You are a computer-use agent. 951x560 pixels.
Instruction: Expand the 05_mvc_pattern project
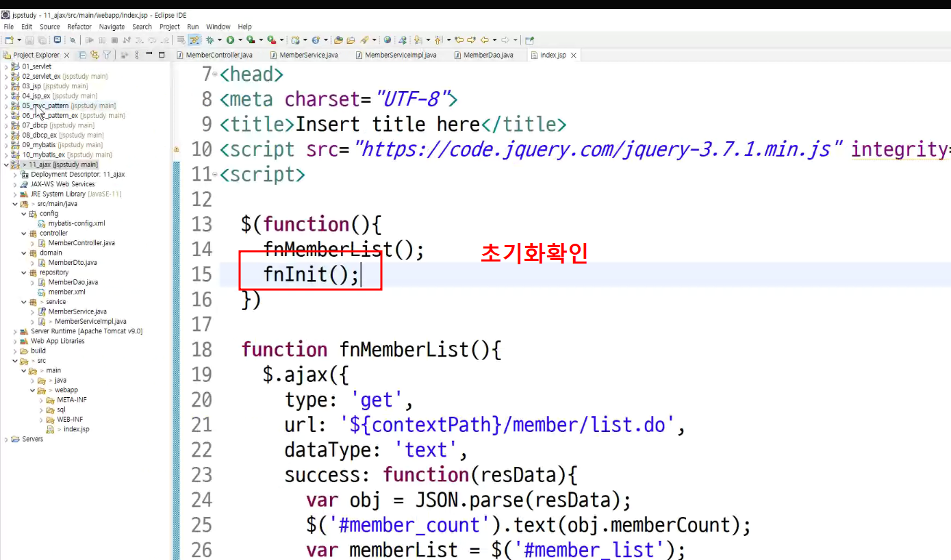click(6, 106)
